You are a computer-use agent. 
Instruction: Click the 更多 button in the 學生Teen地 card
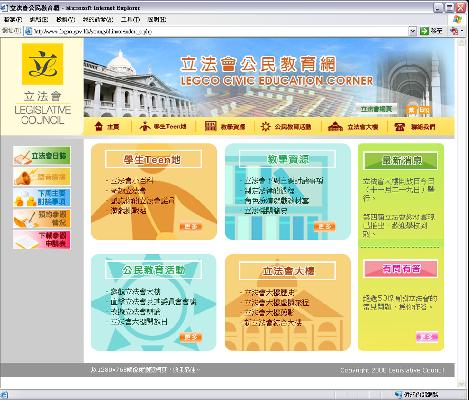tap(191, 227)
